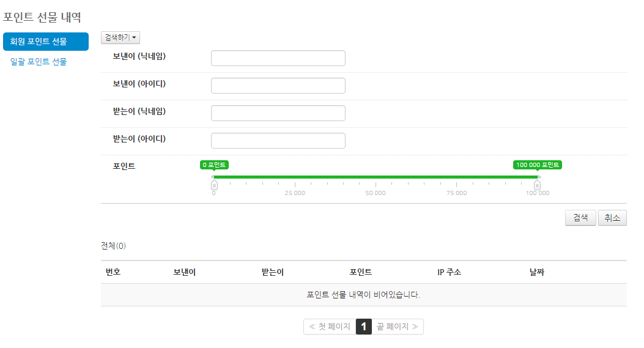Click the 번호 column header

pos(113,272)
